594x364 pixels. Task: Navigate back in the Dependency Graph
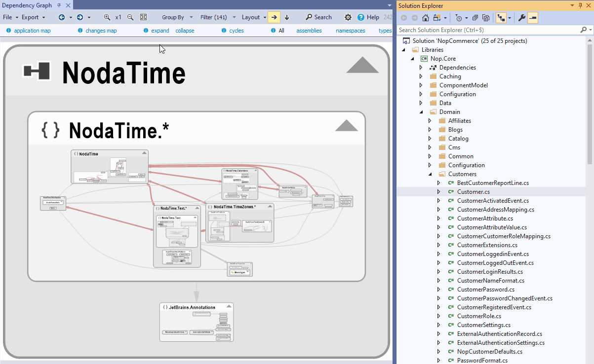[x=62, y=17]
